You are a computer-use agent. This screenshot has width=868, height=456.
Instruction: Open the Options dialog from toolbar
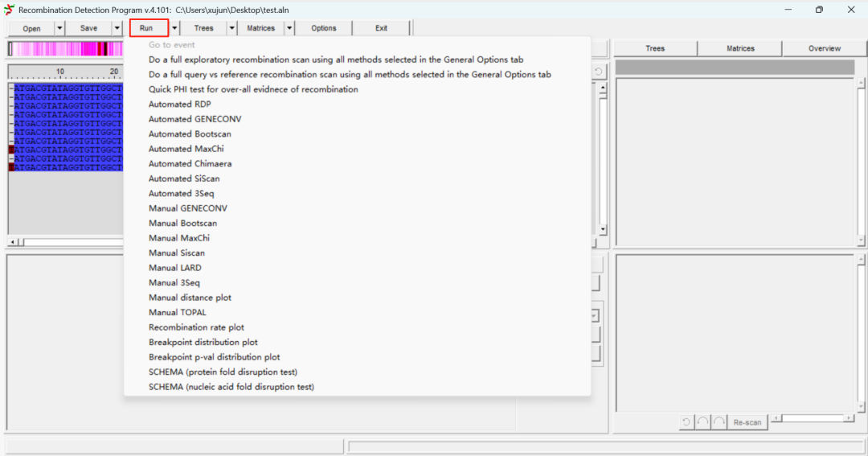point(324,27)
